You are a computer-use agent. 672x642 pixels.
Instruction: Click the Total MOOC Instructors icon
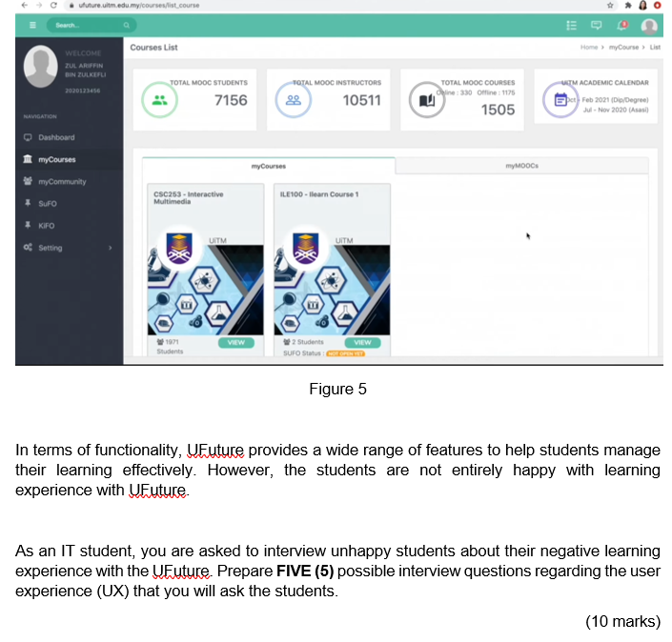[294, 100]
